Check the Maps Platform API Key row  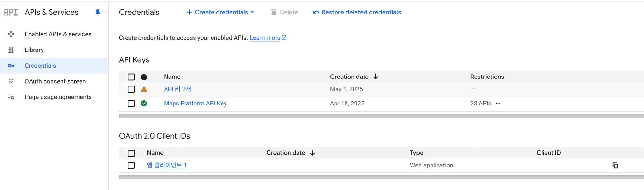pyautogui.click(x=131, y=103)
